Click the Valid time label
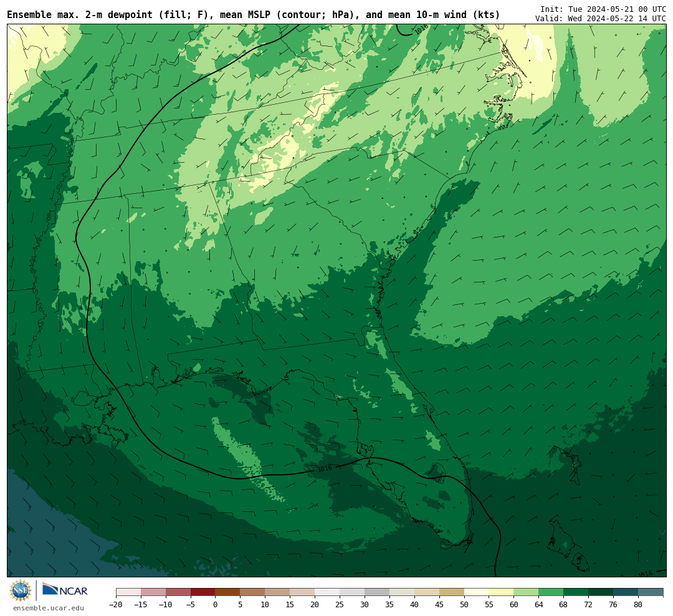Image resolution: width=673 pixels, height=616 pixels. 601,19
